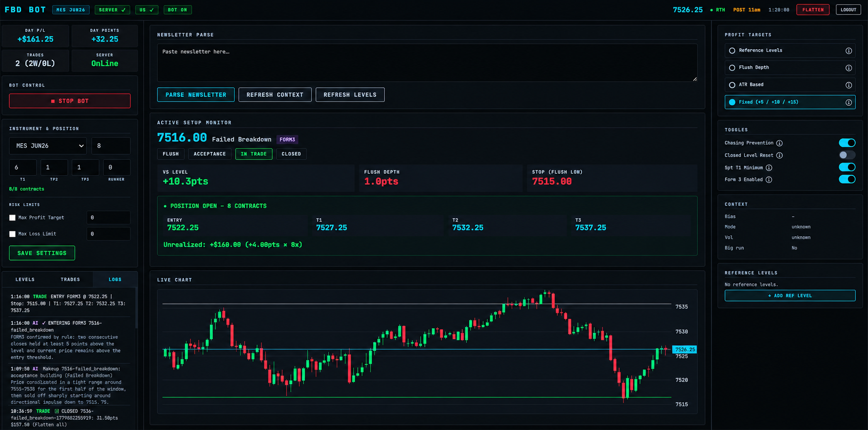This screenshot has height=430, width=868.
Task: Click the logs panel scrollbar
Action: coord(136,308)
